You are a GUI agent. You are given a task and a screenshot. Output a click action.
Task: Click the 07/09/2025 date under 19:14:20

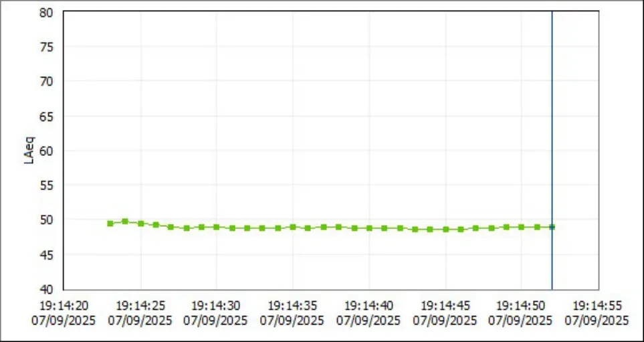[64, 320]
